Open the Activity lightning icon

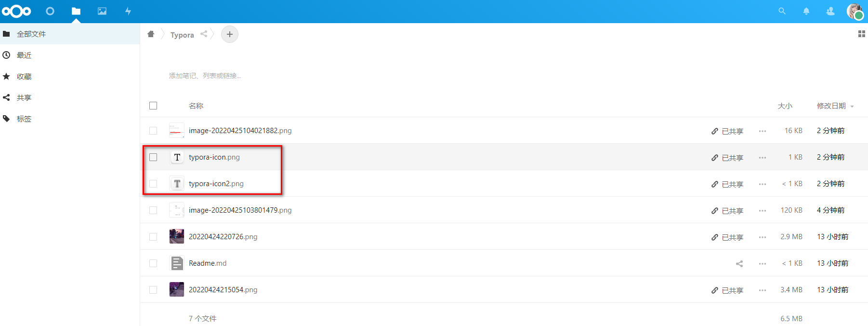click(x=128, y=11)
